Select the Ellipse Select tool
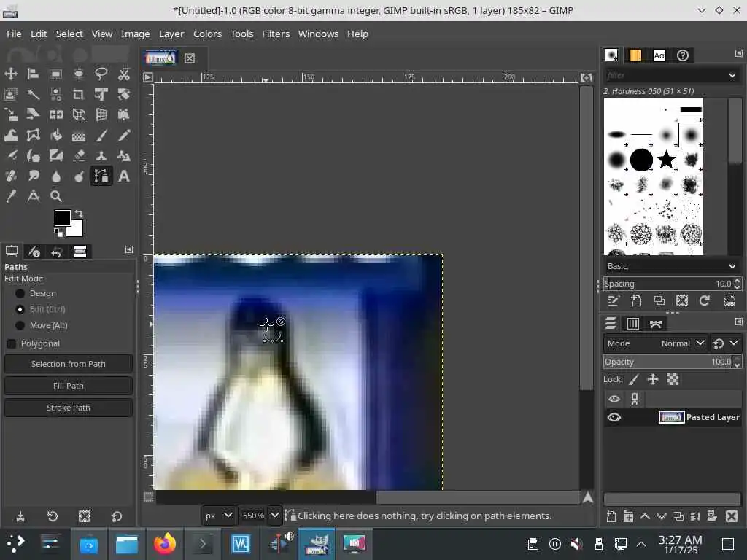747x560 pixels. (79, 74)
